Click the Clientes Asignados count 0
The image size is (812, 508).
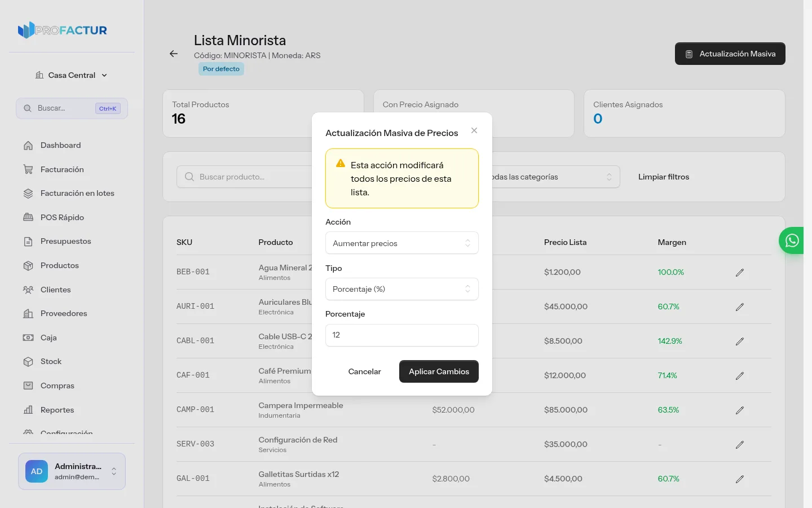pos(598,119)
